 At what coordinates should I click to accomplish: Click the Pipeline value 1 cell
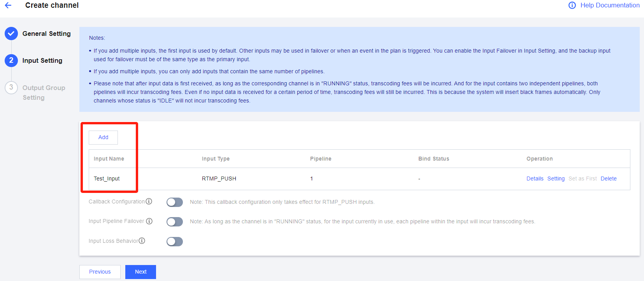click(312, 178)
